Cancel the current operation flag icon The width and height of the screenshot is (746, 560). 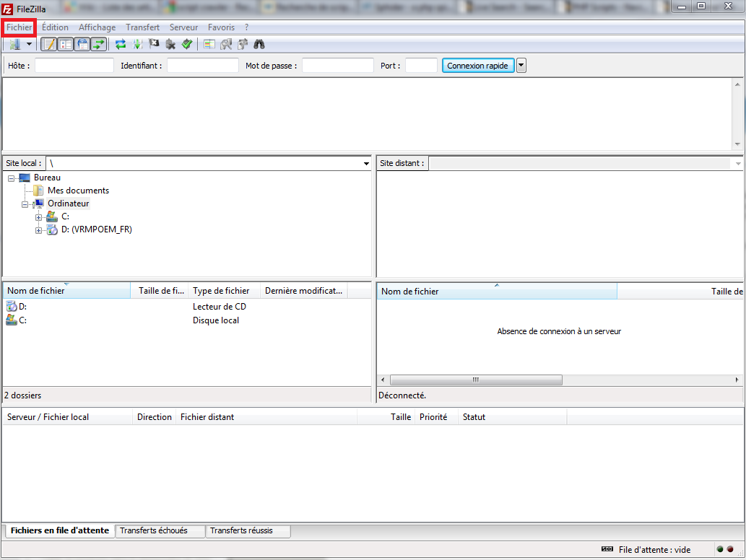[154, 44]
